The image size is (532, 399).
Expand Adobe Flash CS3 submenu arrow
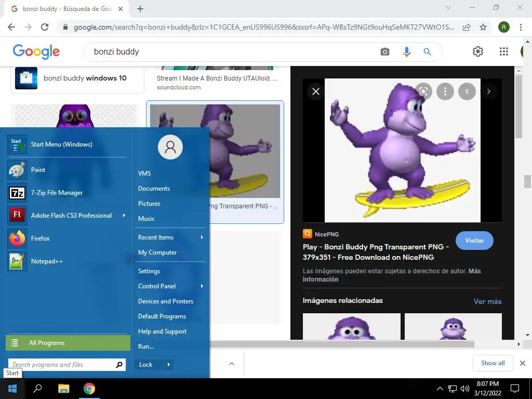pyautogui.click(x=124, y=216)
